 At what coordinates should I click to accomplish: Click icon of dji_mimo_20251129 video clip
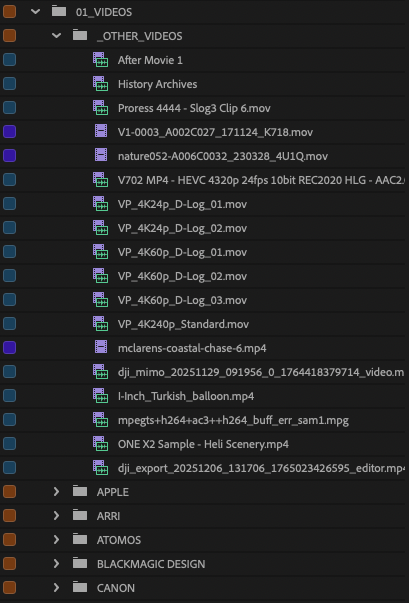(x=100, y=371)
